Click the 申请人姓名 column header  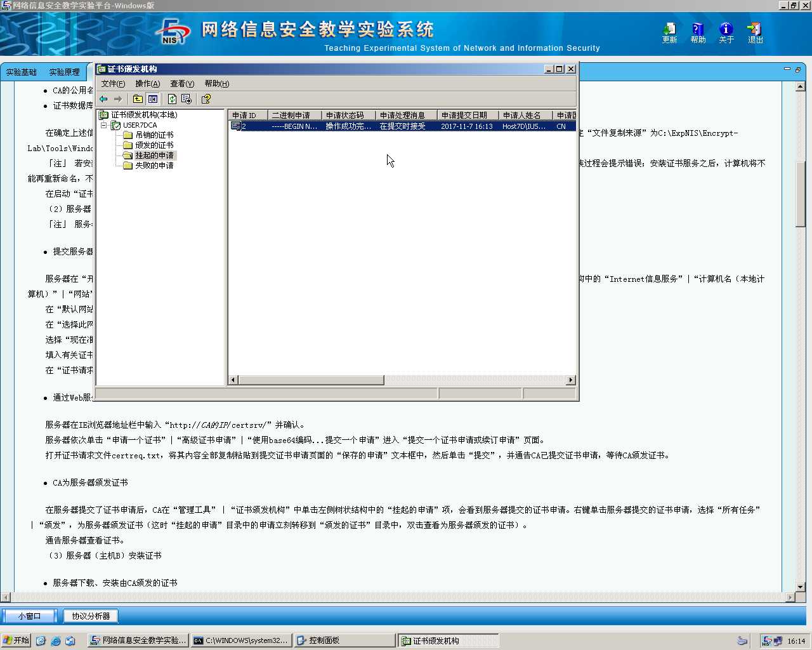coord(526,115)
